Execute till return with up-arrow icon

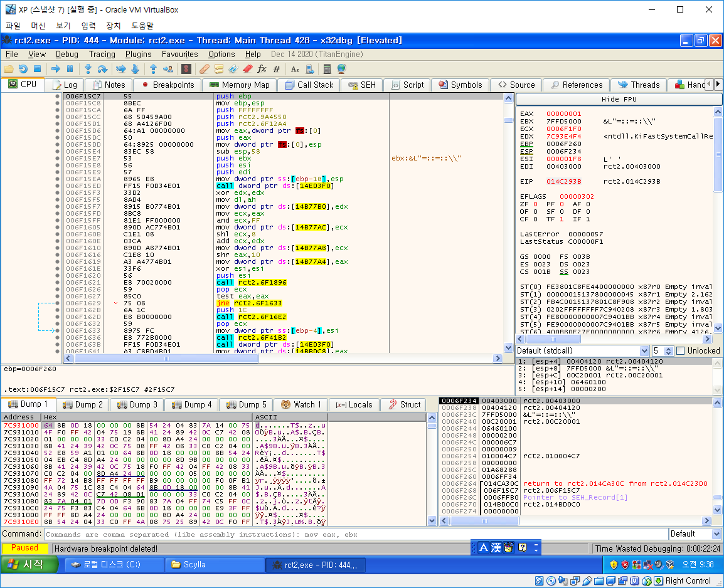pos(153,69)
